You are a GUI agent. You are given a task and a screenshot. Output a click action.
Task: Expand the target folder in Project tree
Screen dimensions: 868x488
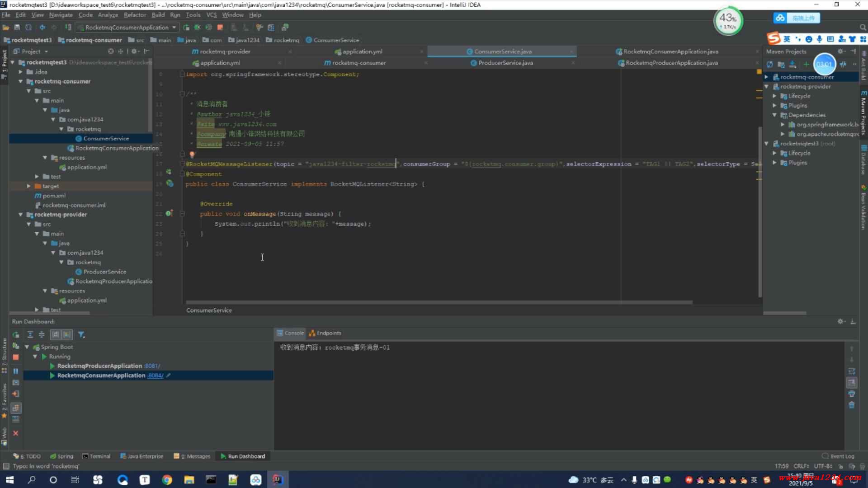29,186
